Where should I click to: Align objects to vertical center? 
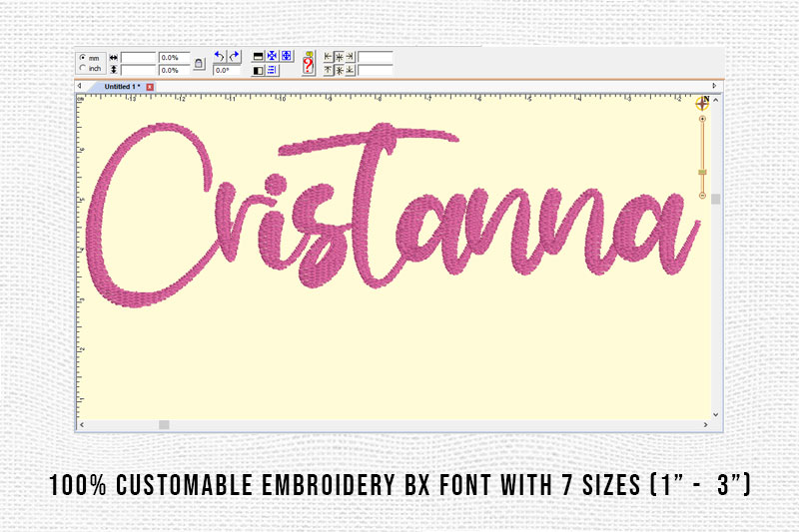(x=340, y=70)
